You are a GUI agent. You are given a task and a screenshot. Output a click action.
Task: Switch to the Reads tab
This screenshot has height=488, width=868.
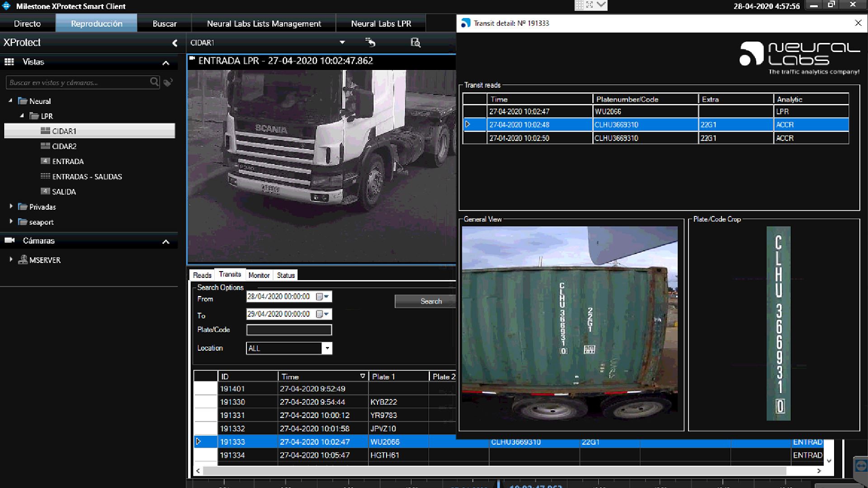[x=202, y=275]
